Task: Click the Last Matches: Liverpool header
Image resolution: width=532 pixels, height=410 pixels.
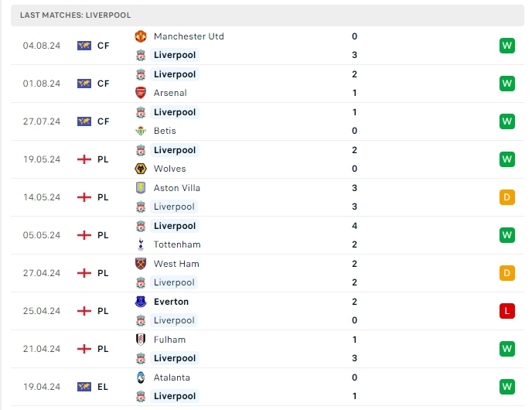Action: tap(76, 15)
